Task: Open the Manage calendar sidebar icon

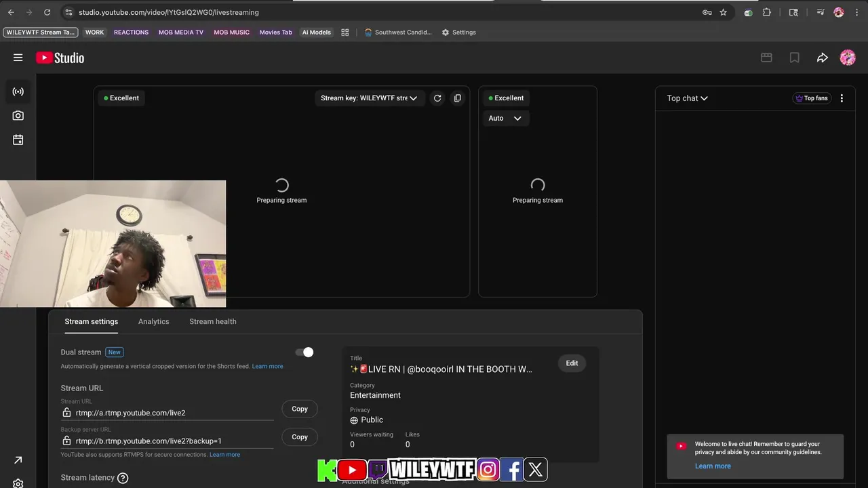Action: tap(18, 140)
